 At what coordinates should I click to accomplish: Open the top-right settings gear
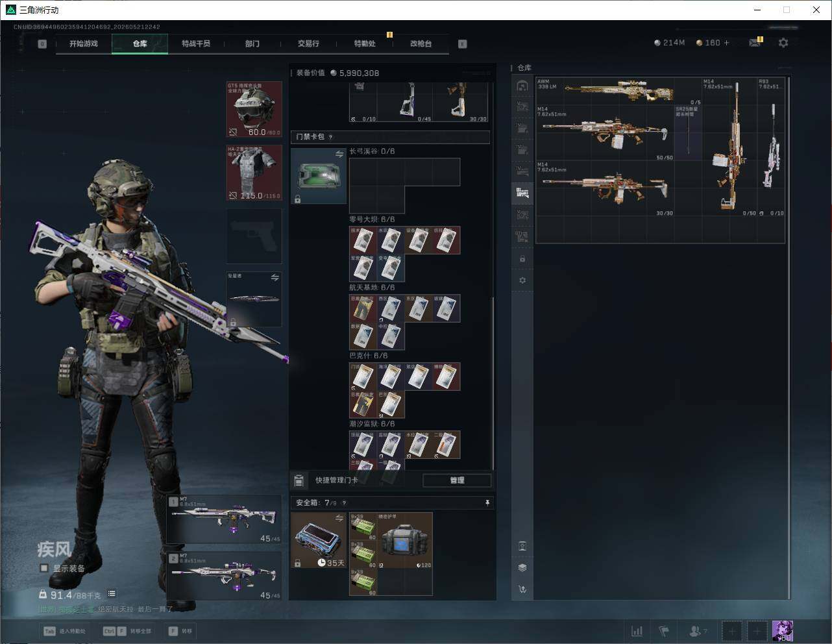coord(783,43)
